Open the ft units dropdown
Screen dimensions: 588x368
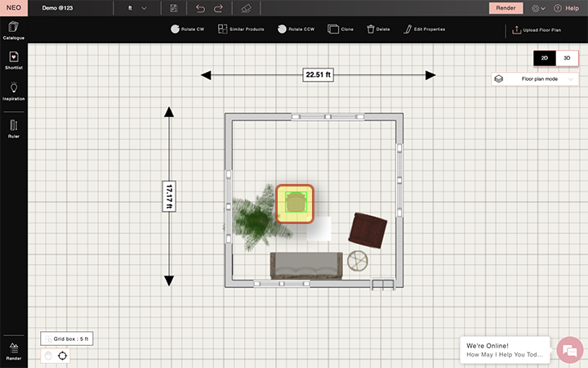pos(137,8)
